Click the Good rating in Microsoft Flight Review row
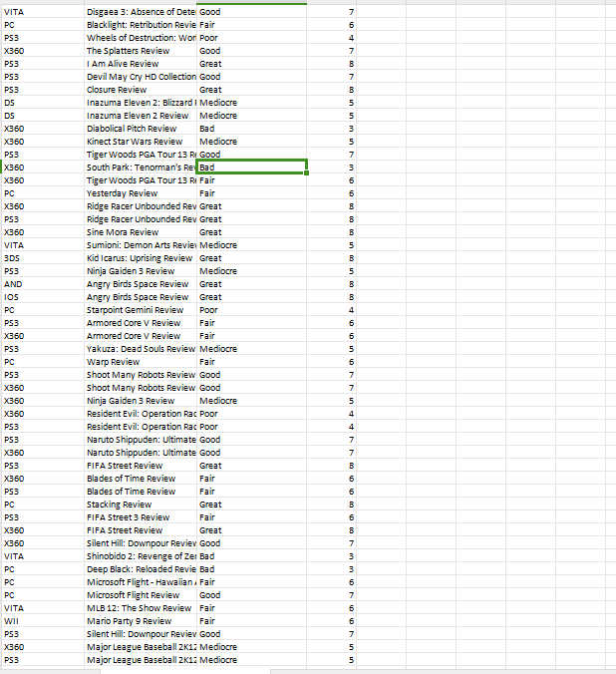 tap(252, 595)
